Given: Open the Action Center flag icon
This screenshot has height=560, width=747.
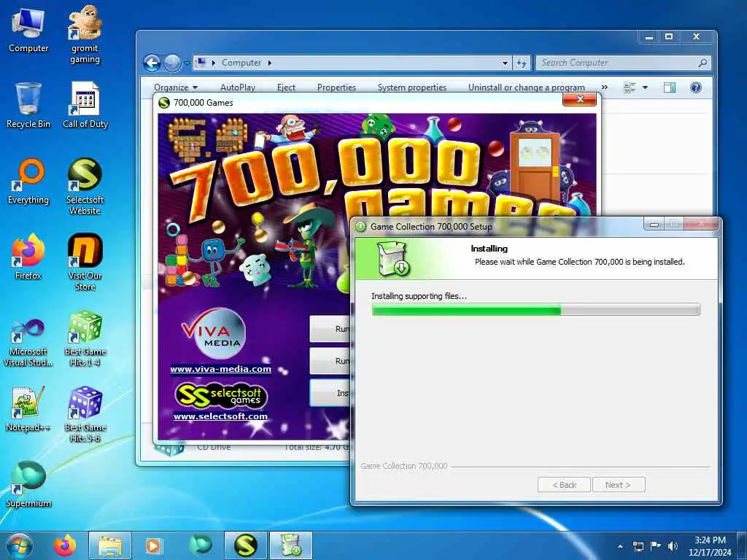Looking at the screenshot, I should point(656,546).
